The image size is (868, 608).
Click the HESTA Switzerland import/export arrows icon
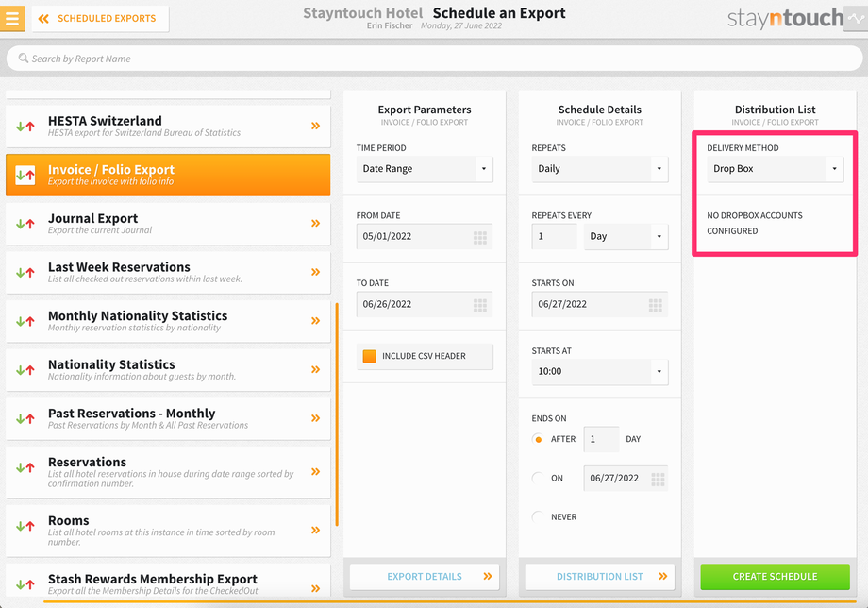tap(25, 127)
